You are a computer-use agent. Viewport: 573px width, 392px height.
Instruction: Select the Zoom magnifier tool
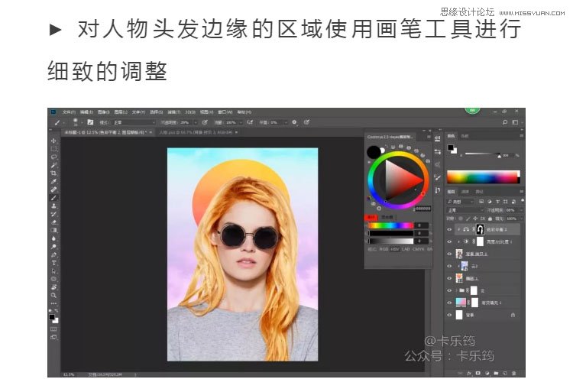pos(53,295)
